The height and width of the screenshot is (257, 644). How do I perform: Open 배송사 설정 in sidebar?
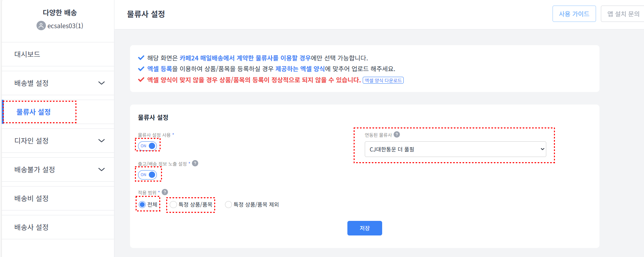31,227
